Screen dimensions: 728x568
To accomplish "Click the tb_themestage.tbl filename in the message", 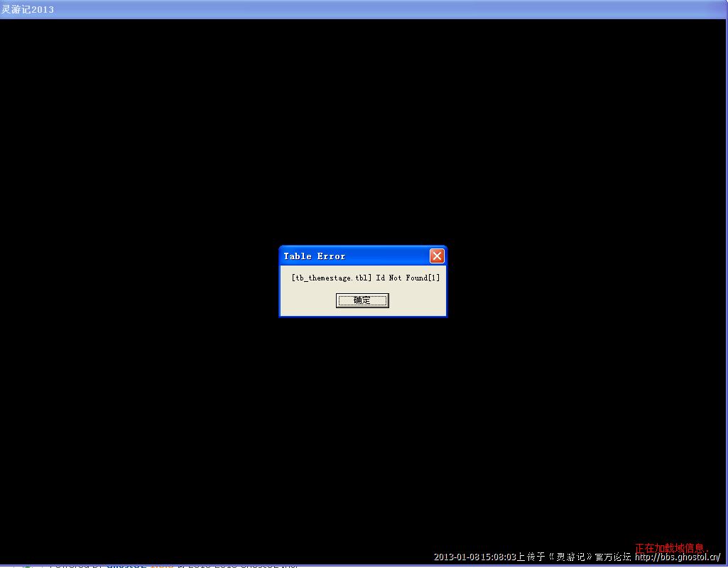I will click(x=332, y=278).
